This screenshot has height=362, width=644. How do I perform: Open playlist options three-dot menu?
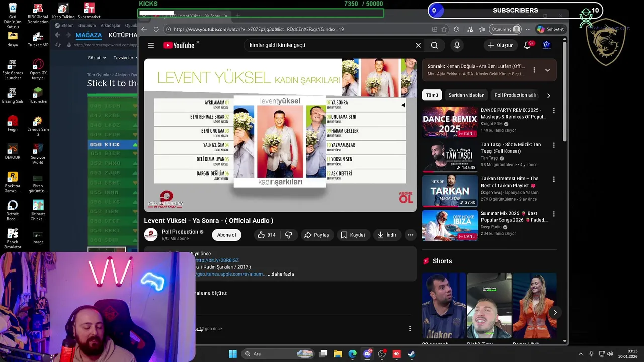[x=534, y=70]
